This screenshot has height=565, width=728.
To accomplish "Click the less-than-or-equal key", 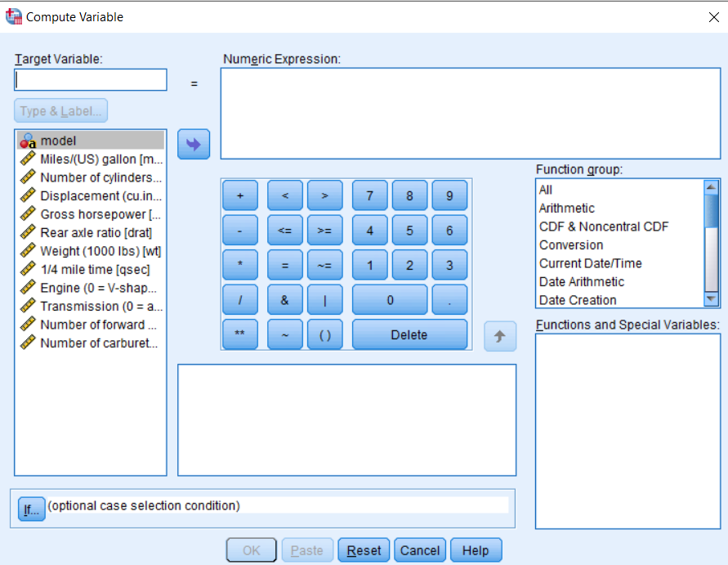I will click(x=285, y=231).
